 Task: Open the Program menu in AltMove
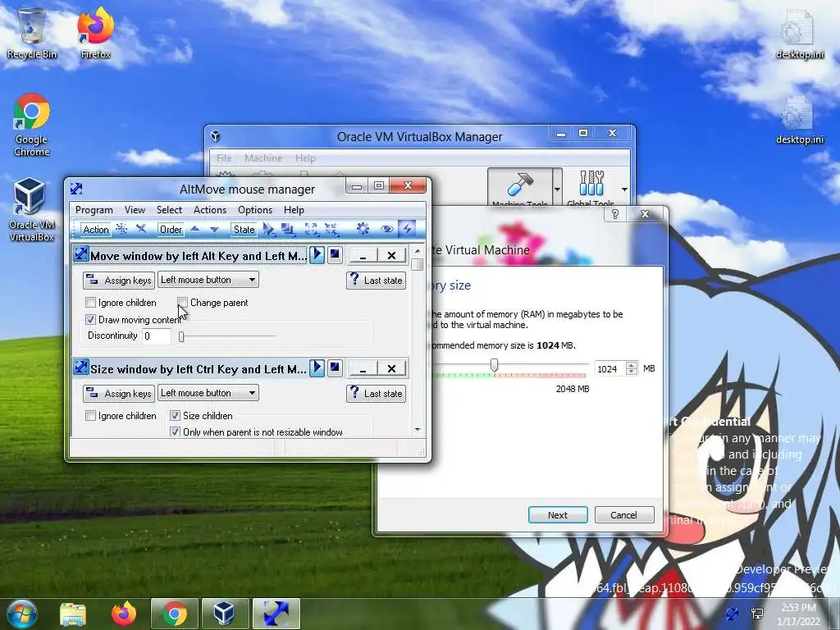94,210
